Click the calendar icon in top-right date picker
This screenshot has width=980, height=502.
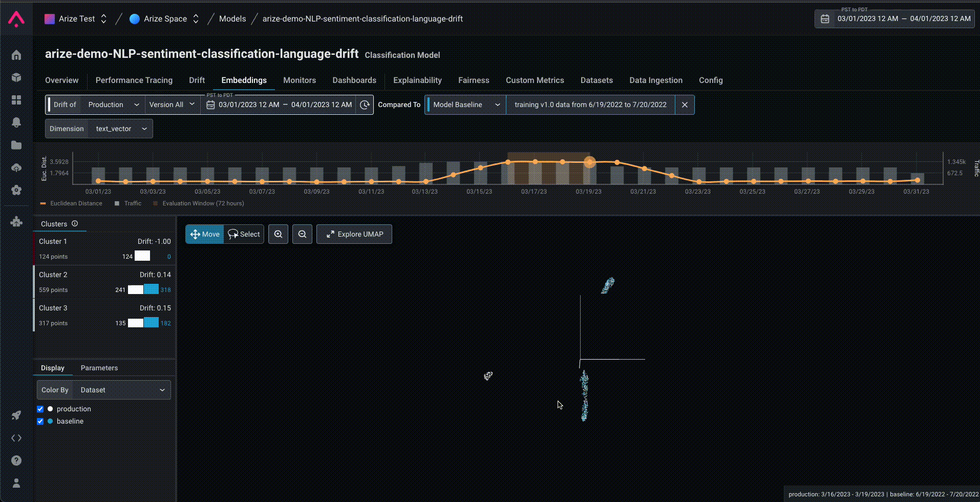(825, 19)
